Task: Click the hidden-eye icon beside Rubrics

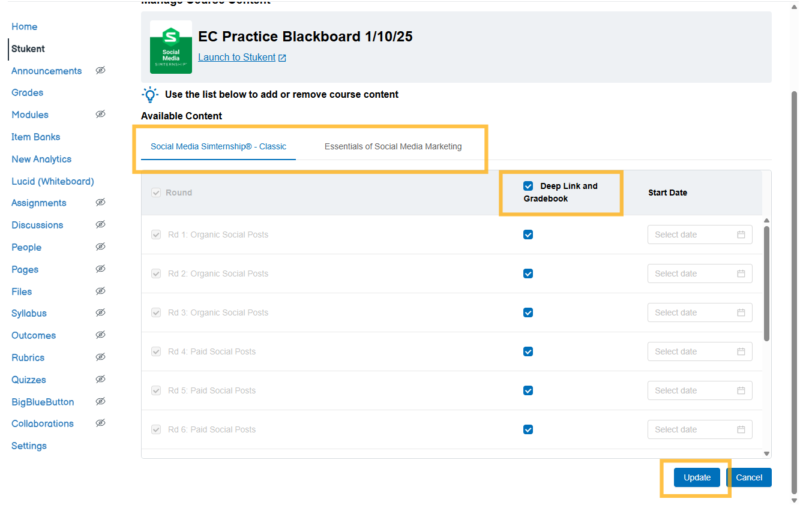Action: (x=101, y=357)
